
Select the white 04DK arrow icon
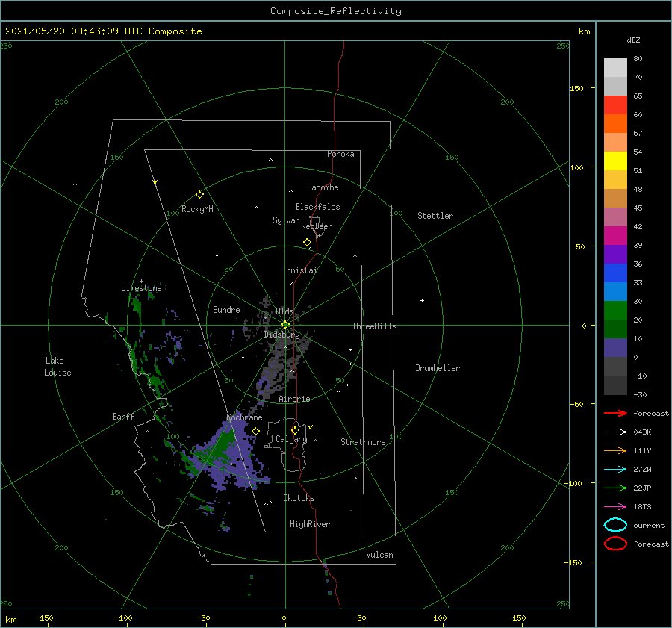[615, 432]
